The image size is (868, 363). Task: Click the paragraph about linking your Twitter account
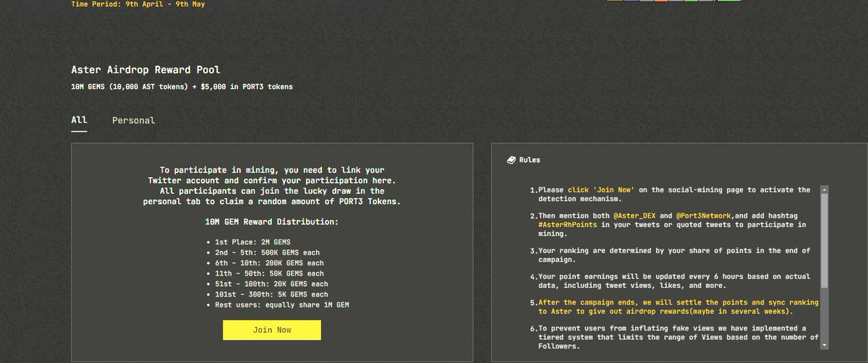coord(272,185)
